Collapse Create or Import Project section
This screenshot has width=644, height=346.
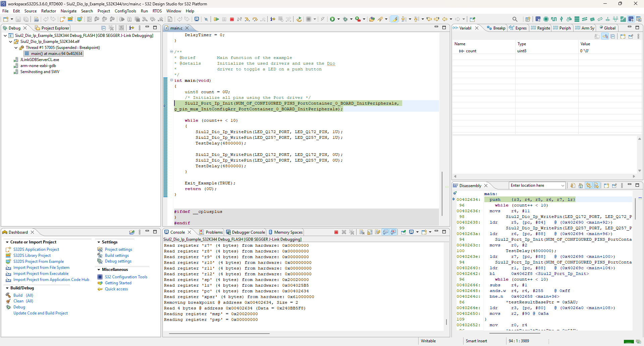point(7,242)
